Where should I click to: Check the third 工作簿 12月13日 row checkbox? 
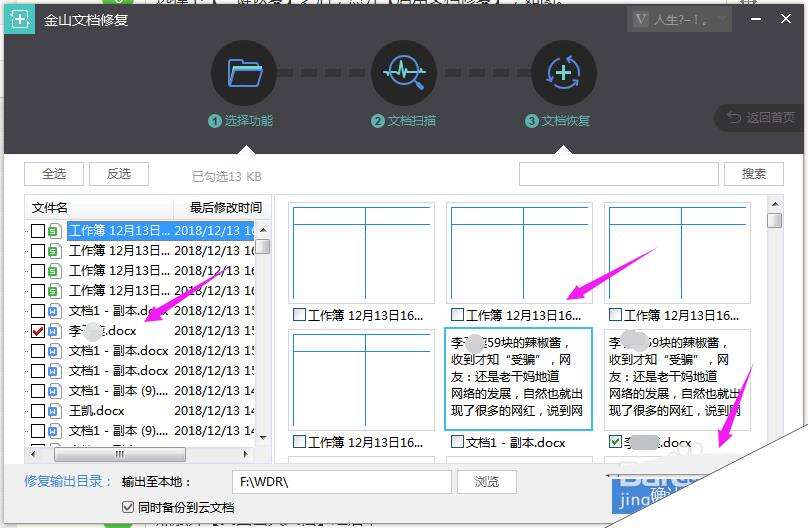coord(38,271)
